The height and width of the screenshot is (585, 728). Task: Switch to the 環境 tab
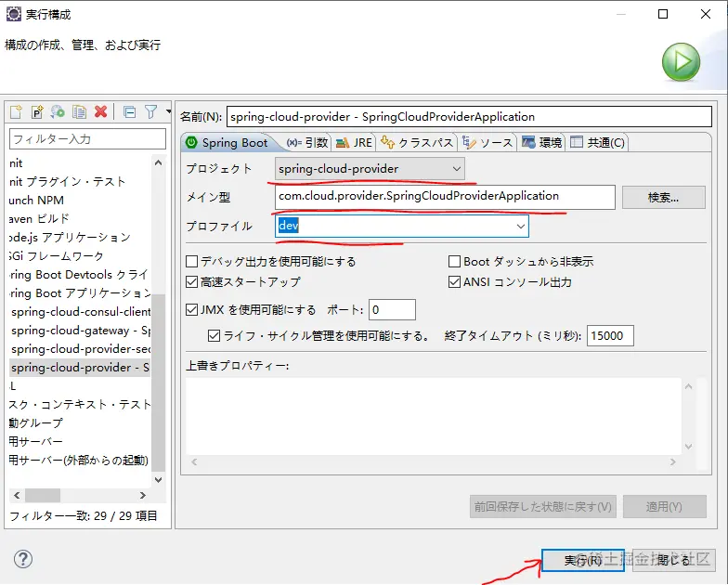tap(542, 143)
